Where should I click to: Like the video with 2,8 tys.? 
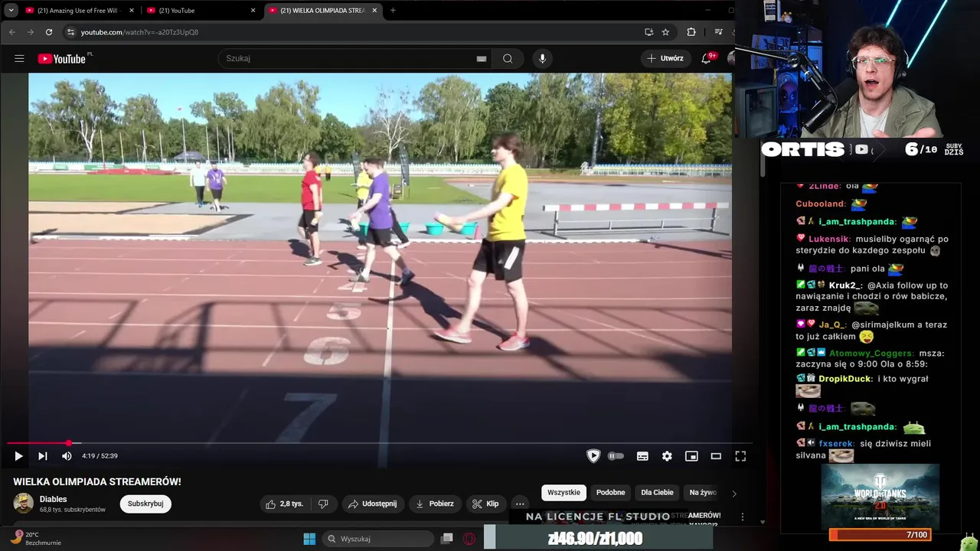[x=284, y=504]
